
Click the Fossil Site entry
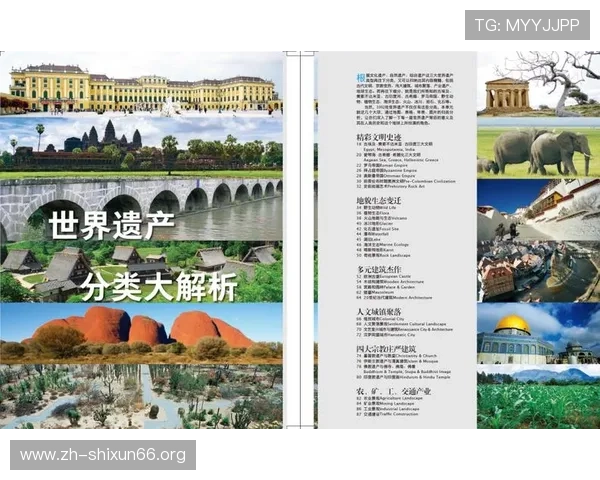tap(378, 229)
